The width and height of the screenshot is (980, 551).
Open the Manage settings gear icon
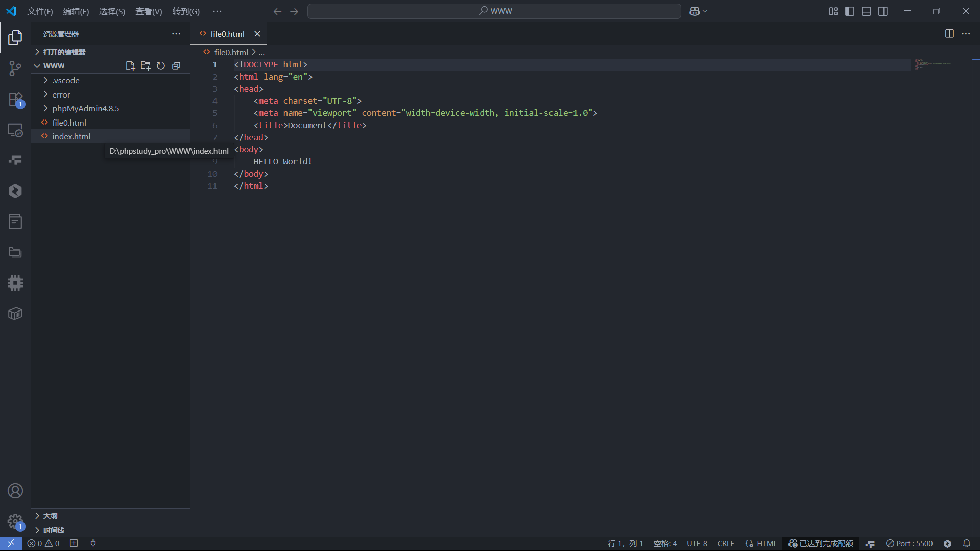15,522
